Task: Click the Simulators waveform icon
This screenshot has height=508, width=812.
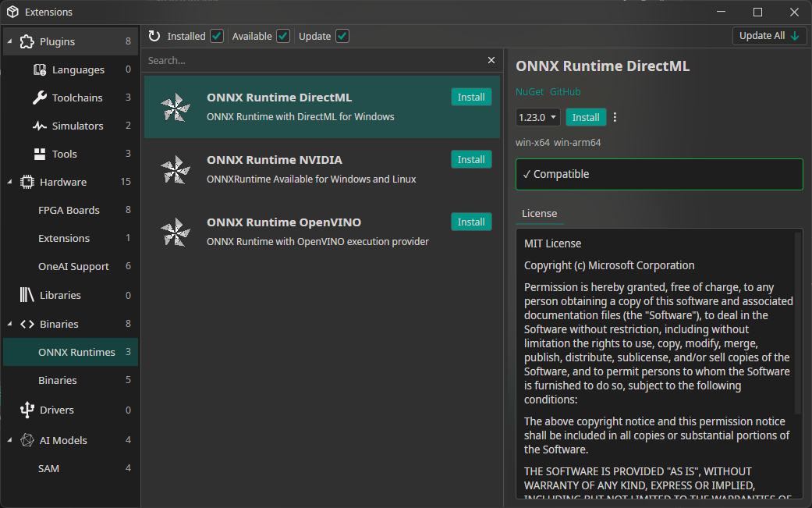Action: [40, 126]
